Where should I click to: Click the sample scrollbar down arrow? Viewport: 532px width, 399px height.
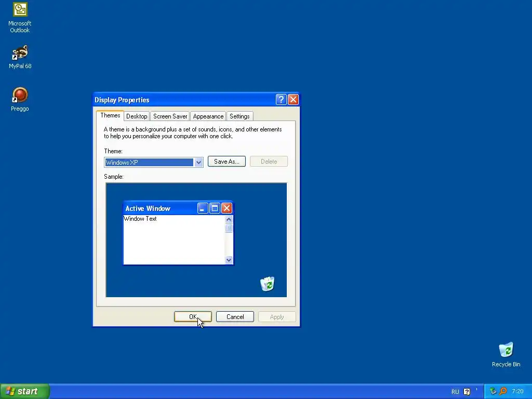[229, 260]
